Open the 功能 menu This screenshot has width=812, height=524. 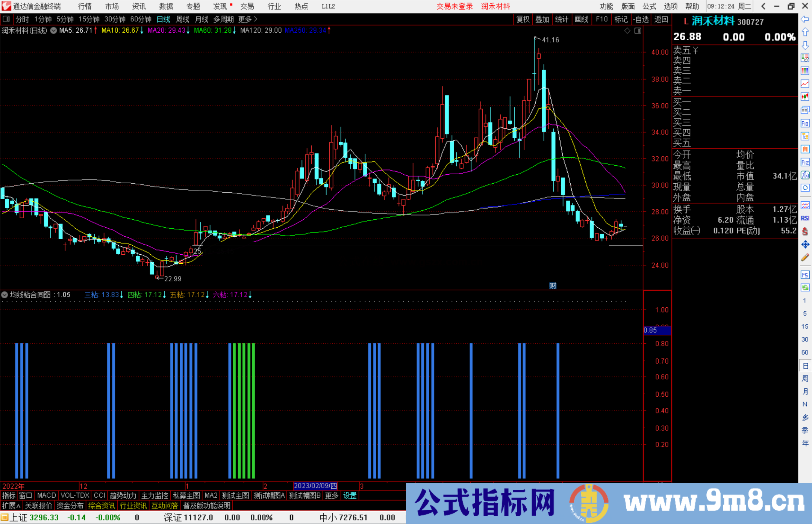[x=606, y=6]
